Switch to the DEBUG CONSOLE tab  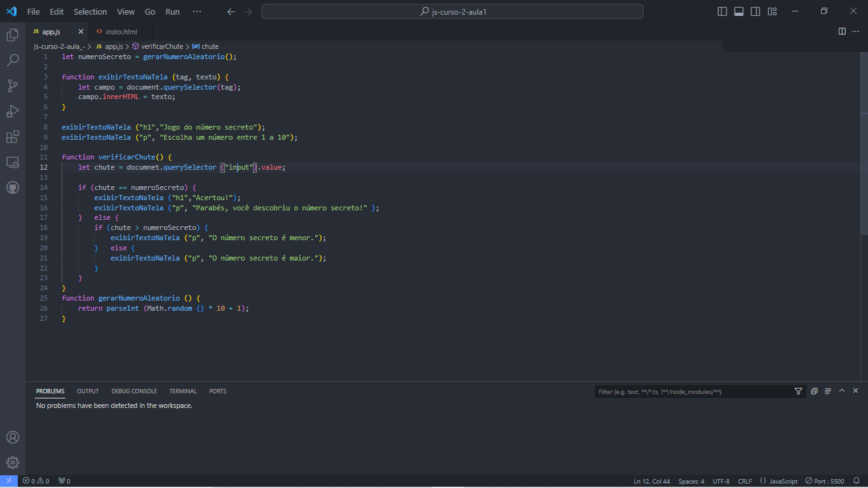pyautogui.click(x=134, y=391)
